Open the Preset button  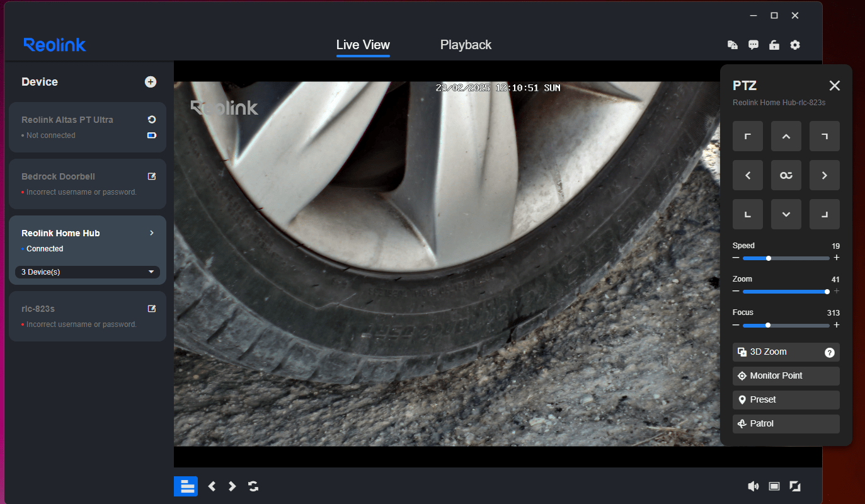point(786,400)
